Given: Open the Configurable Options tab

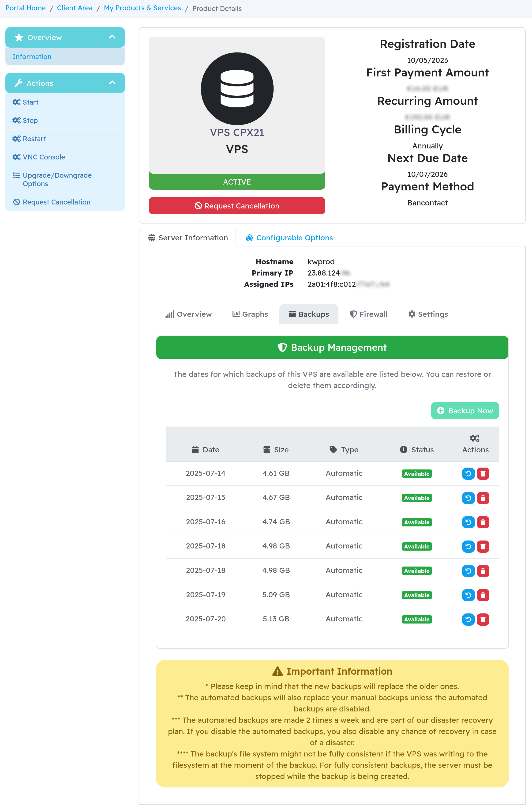Looking at the screenshot, I should pos(289,238).
